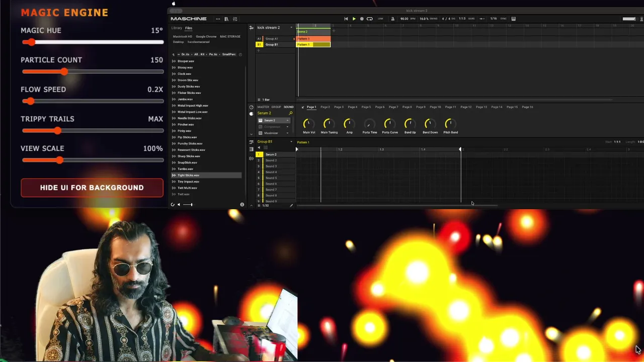Select the Serum 2 sound slot 1
The image size is (644, 362).
(x=275, y=154)
